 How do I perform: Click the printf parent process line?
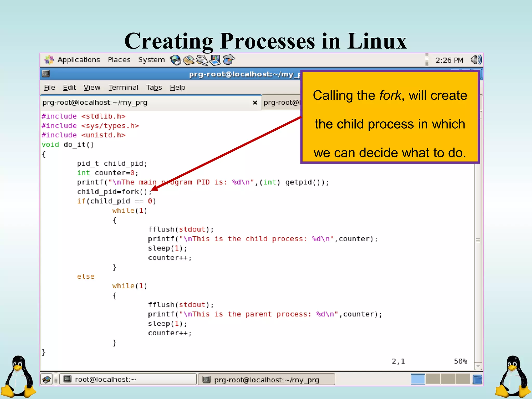click(265, 314)
